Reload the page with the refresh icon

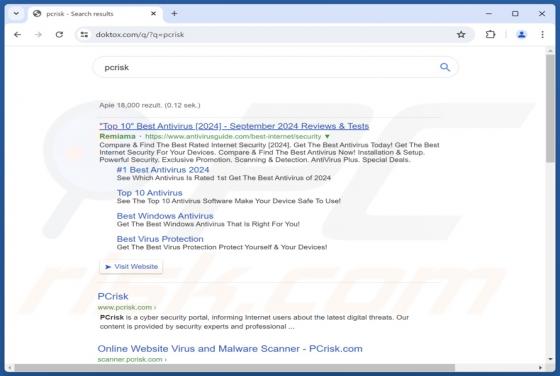(59, 35)
